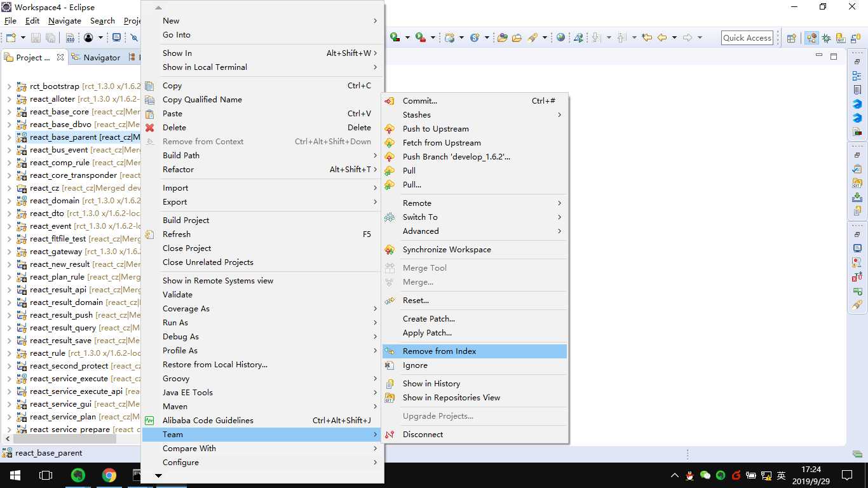The width and height of the screenshot is (868, 488).
Task: Click the Last Edit Location toolbar icon
Action: pyautogui.click(x=647, y=37)
